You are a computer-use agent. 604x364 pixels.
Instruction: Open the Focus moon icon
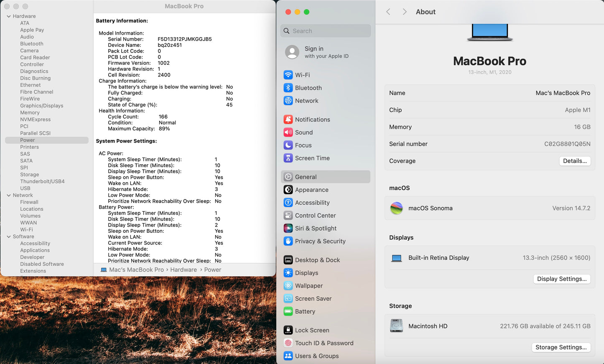coord(288,145)
